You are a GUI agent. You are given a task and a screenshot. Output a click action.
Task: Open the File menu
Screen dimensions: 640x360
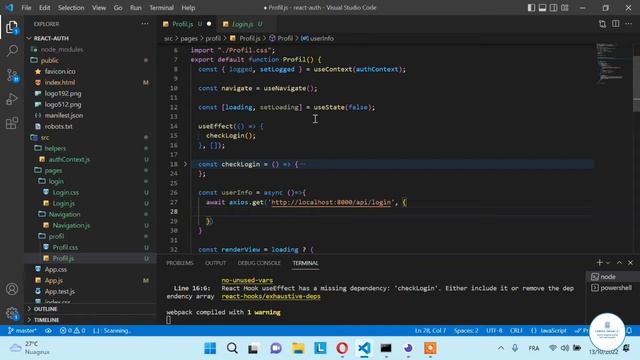click(x=26, y=8)
